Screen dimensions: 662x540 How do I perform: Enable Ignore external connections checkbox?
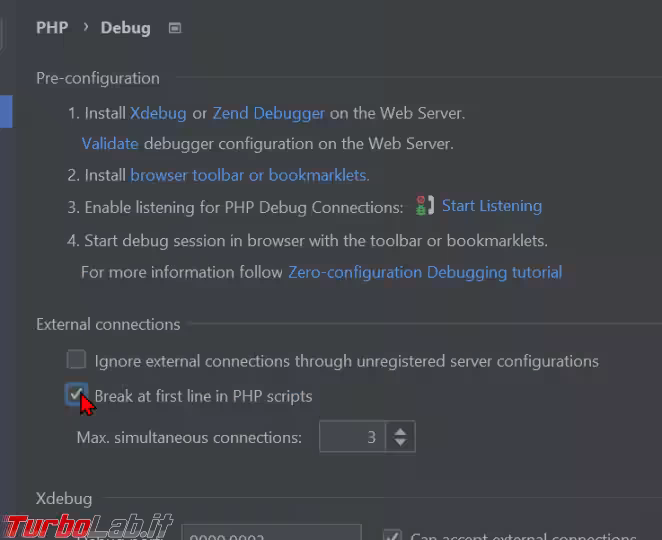click(76, 359)
